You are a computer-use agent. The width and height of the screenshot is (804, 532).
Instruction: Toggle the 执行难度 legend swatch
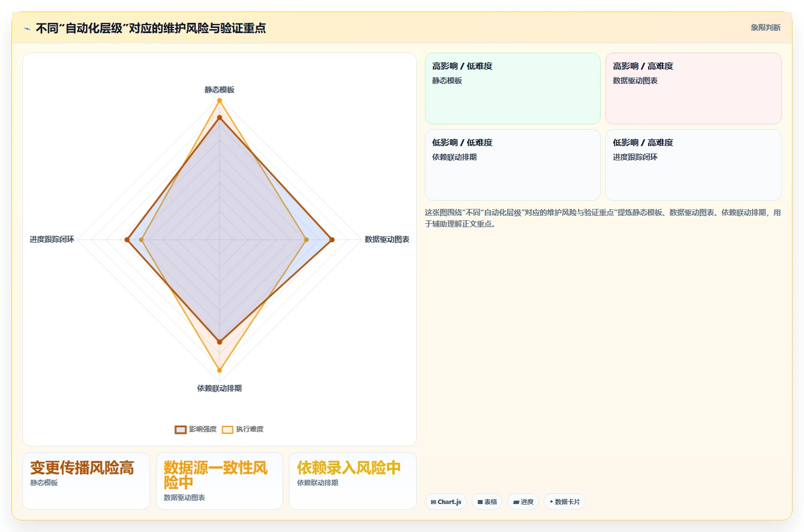tap(228, 430)
